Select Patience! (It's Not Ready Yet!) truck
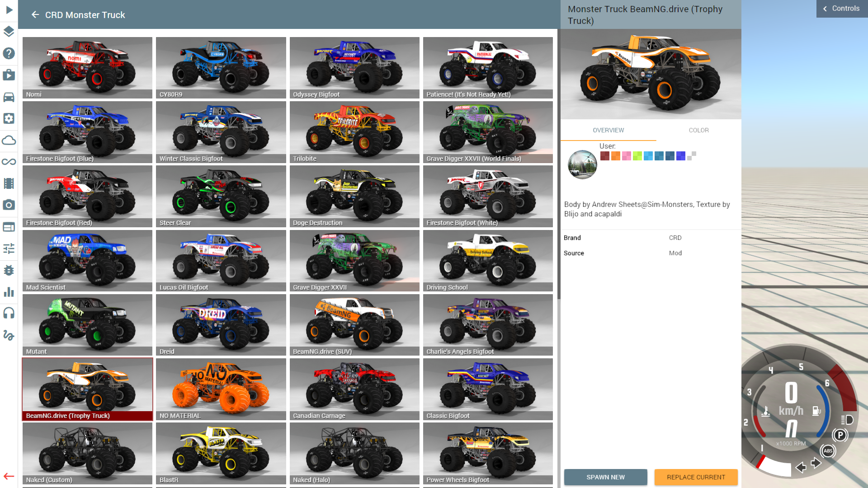868x488 pixels. (x=488, y=68)
